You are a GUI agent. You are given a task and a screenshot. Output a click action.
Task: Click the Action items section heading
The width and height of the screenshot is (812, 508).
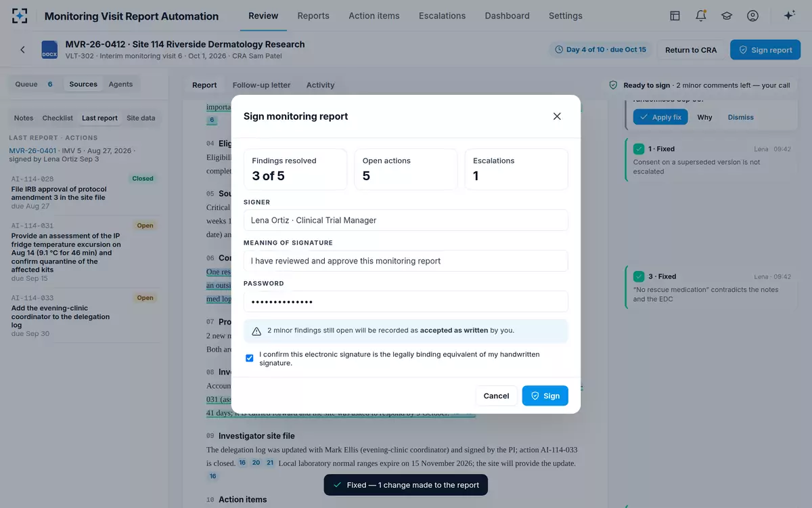242,499
